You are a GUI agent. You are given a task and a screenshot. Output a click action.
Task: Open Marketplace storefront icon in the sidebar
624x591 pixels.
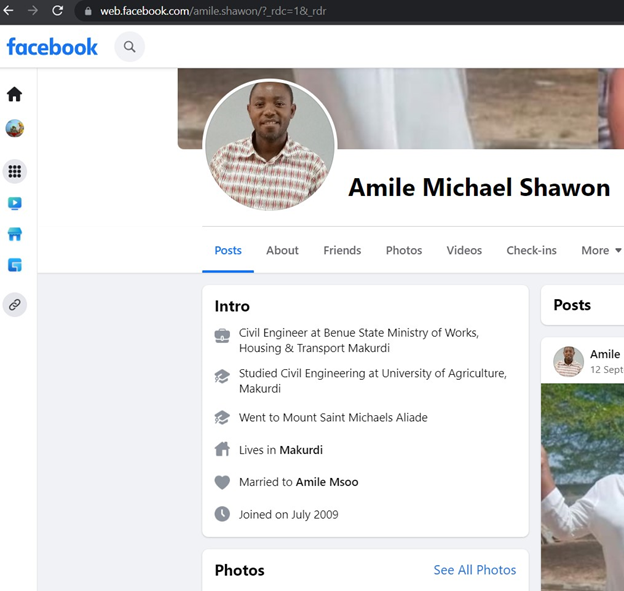15,234
